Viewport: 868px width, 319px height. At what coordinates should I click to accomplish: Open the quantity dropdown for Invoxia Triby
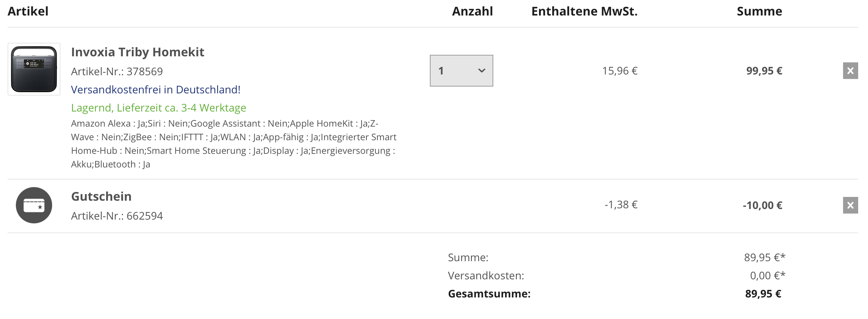[x=461, y=71]
